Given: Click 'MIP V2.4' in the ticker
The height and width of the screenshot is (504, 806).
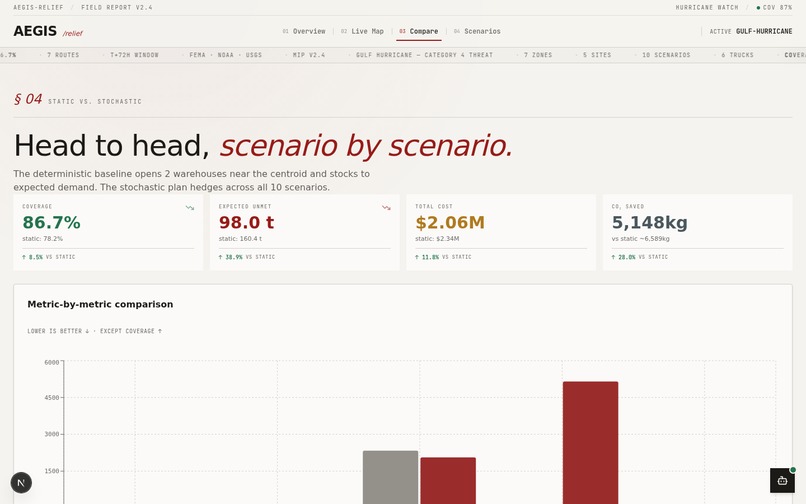Looking at the screenshot, I should coord(309,55).
